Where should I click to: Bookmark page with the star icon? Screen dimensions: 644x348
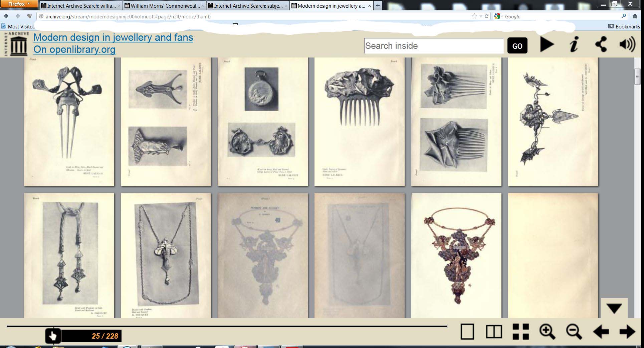[x=474, y=16]
